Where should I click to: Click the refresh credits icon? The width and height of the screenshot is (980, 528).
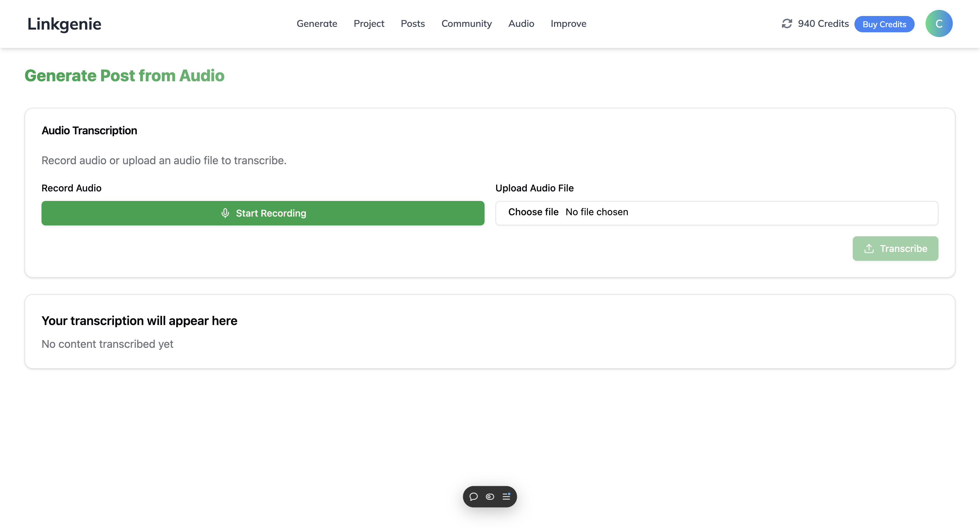[x=786, y=23]
